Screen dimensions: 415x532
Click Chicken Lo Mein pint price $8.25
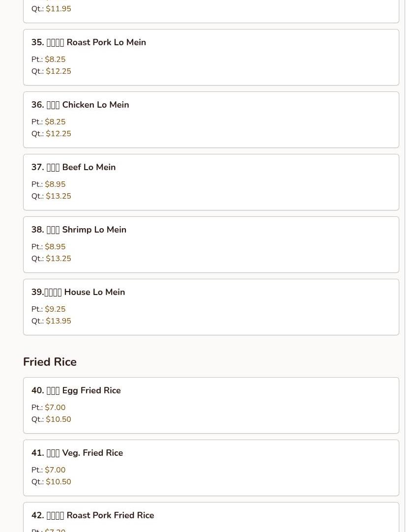55,122
